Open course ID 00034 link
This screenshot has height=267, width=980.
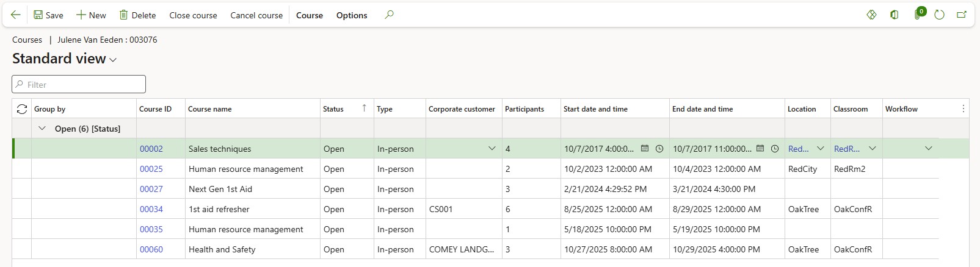pos(151,209)
